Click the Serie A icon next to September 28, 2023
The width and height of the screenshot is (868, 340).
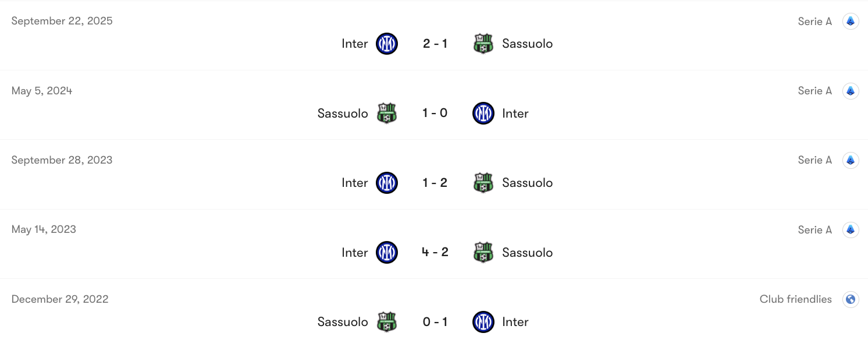[x=850, y=160]
